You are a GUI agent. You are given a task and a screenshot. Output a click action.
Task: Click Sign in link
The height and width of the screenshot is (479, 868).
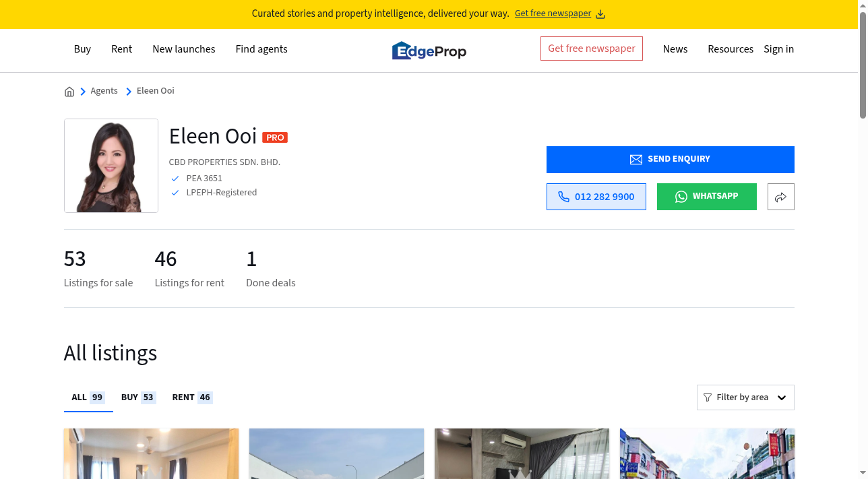point(779,49)
